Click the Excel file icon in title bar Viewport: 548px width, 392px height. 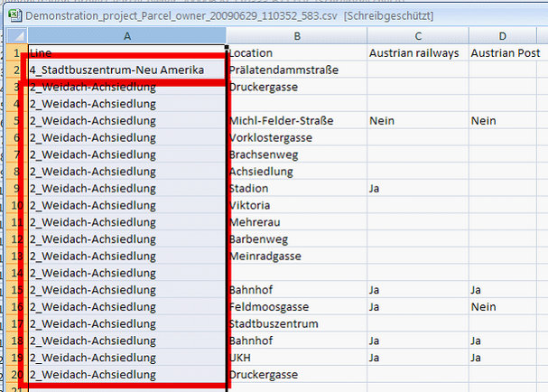pyautogui.click(x=14, y=15)
